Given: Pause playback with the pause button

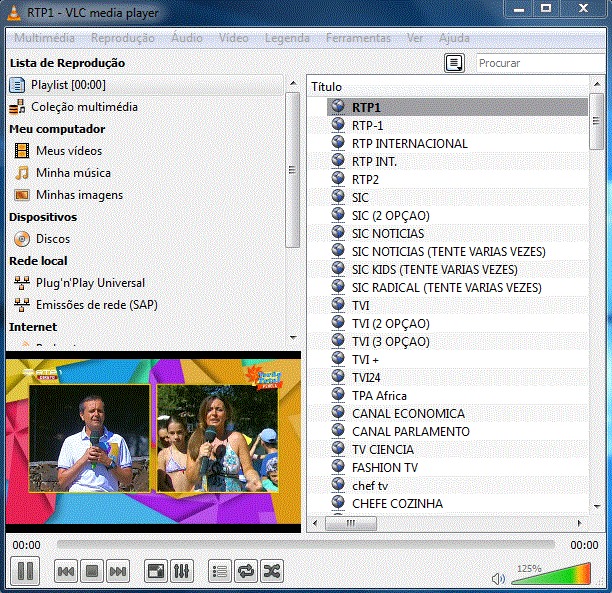Looking at the screenshot, I should [x=25, y=571].
